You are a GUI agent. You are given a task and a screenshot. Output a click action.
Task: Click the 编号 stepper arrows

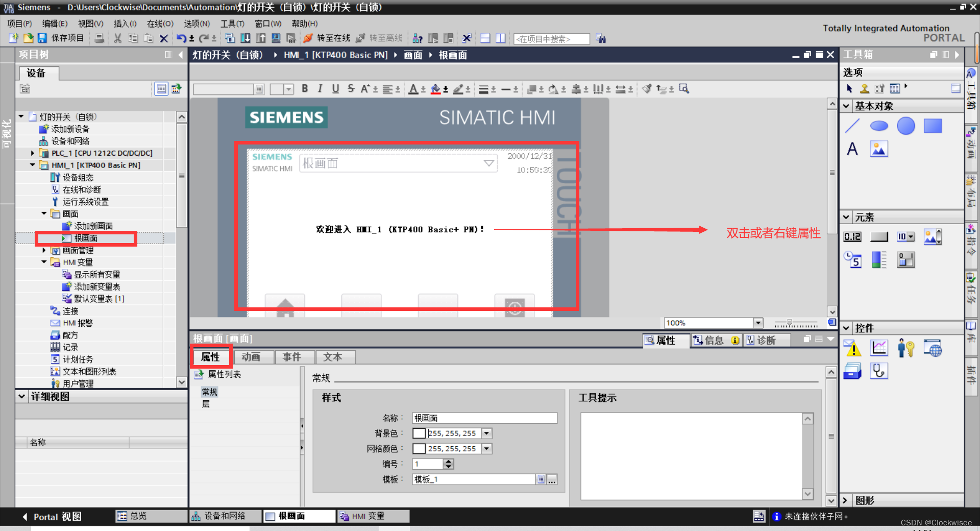448,464
